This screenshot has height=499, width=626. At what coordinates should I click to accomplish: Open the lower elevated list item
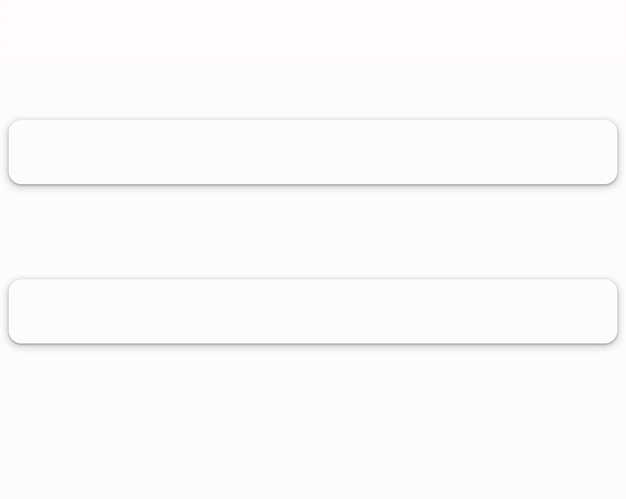pyautogui.click(x=313, y=311)
